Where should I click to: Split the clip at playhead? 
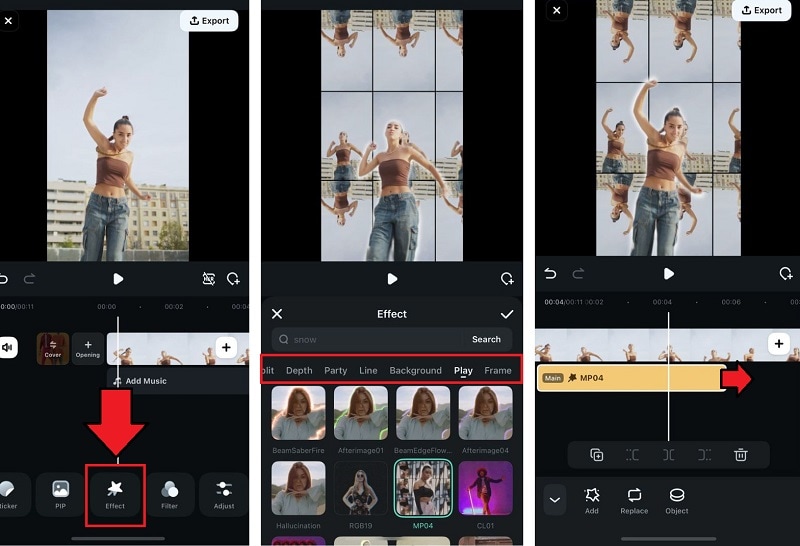tap(668, 455)
